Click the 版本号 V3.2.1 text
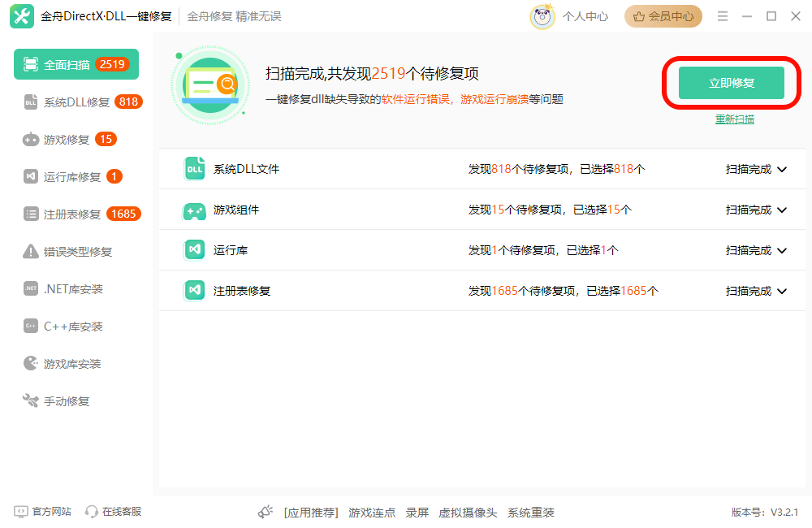 (764, 512)
